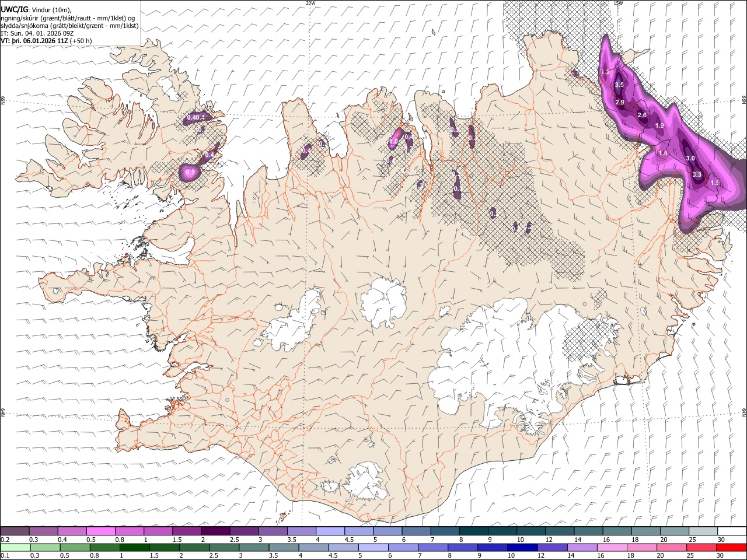Click the snow scale swatch between 20 and 25
Screen dimensions: 747x560
click(674, 531)
